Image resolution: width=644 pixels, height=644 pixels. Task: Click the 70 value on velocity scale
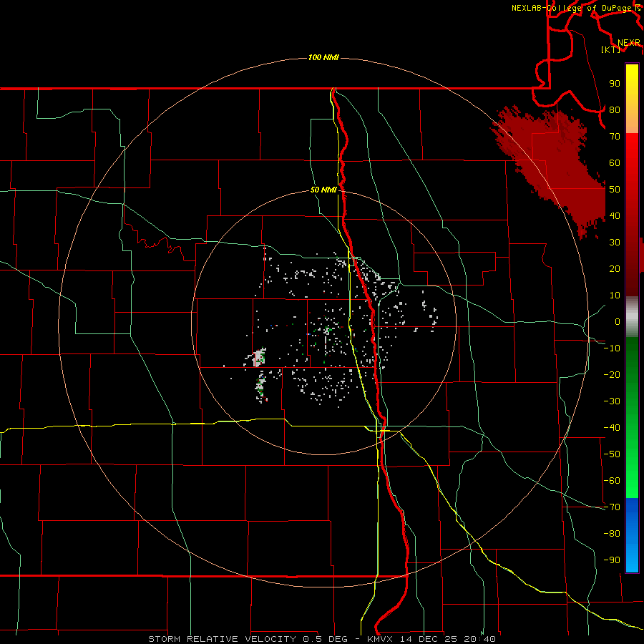pyautogui.click(x=615, y=137)
